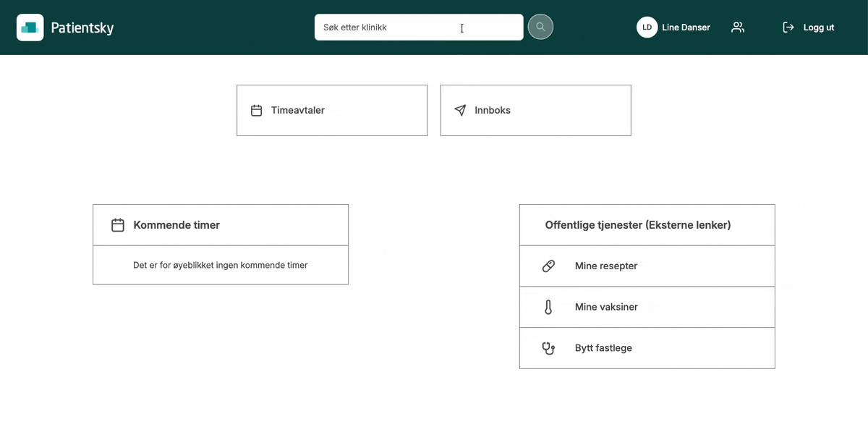The height and width of the screenshot is (435, 868).
Task: Open the LD user avatar
Action: tap(647, 28)
